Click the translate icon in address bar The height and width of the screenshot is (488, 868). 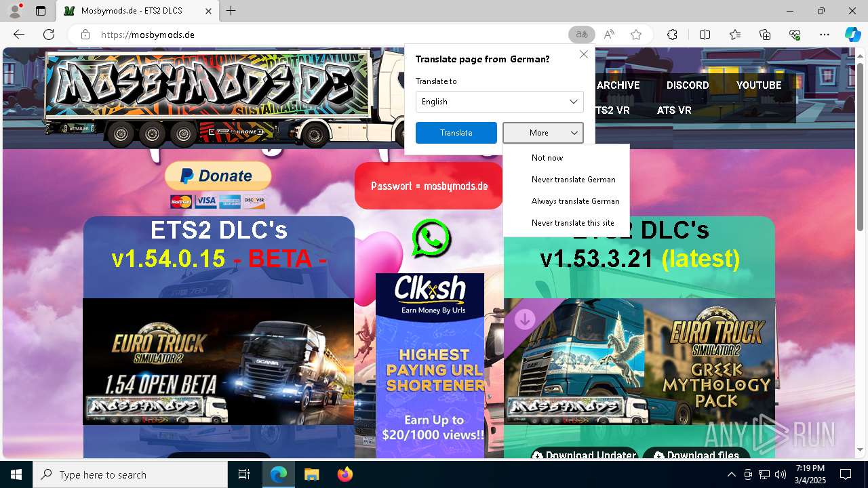pos(581,35)
